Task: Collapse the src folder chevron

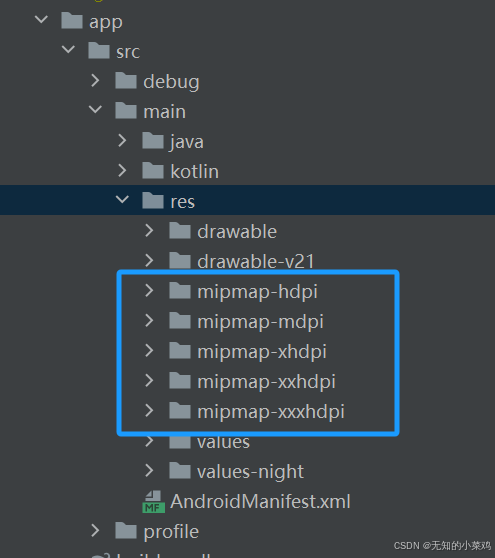Action: [68, 49]
